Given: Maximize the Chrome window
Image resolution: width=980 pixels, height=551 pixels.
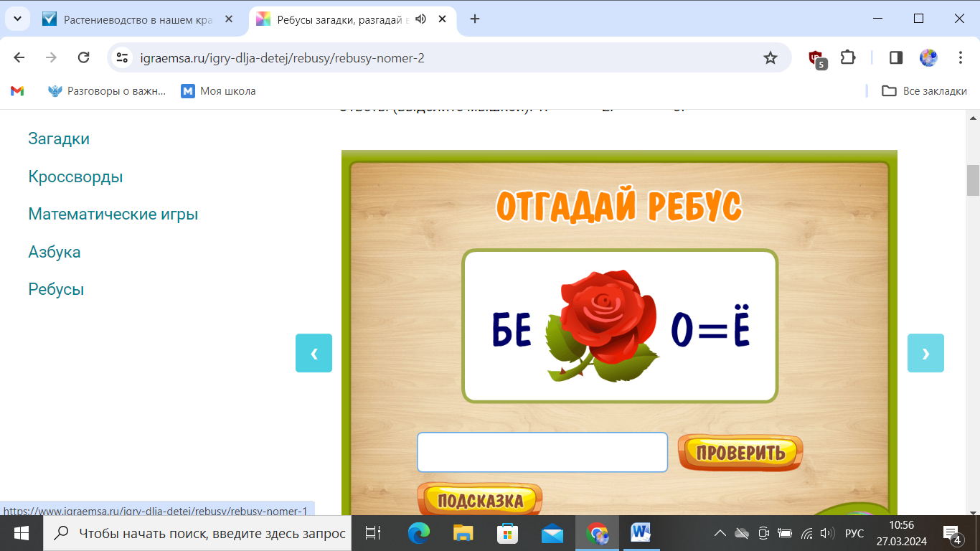Looking at the screenshot, I should pos(918,19).
